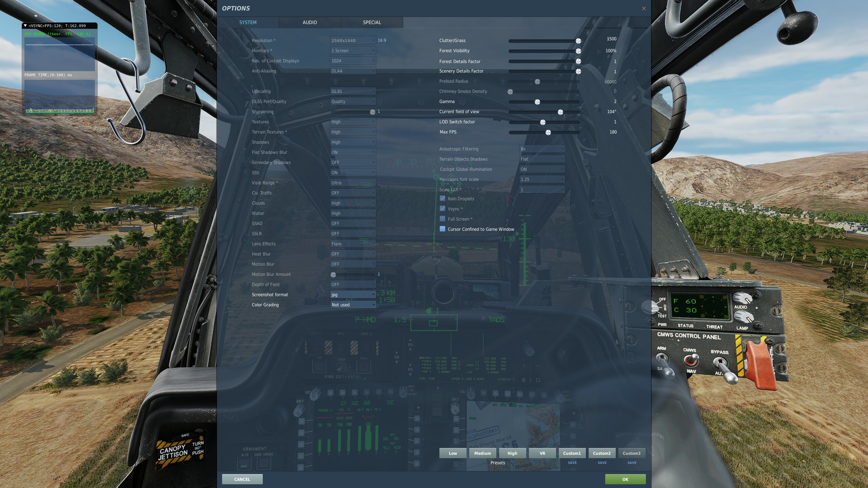Open the Visib Range dropdown
868x488 pixels.
(x=353, y=183)
